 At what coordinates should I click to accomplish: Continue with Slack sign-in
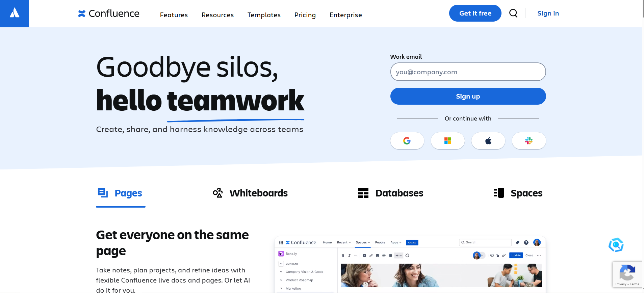click(529, 141)
